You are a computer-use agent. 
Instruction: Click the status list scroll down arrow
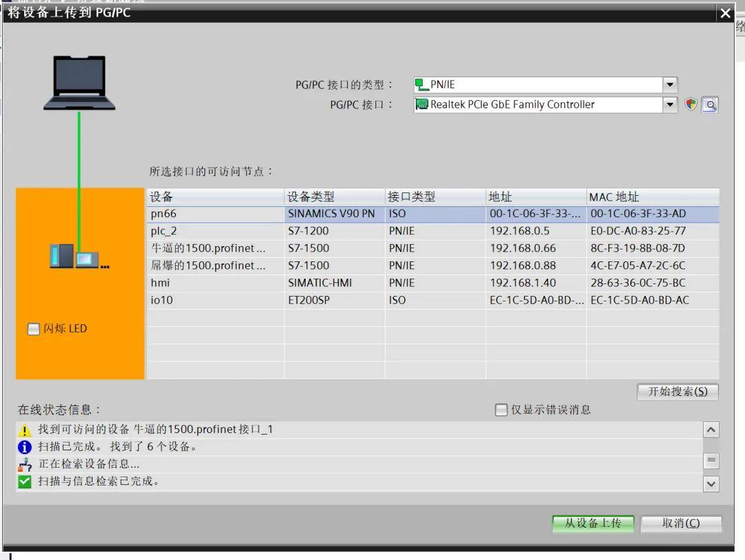click(x=711, y=484)
